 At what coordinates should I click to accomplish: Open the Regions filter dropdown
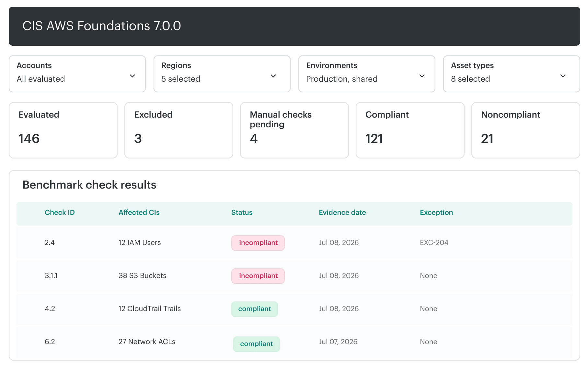(222, 74)
